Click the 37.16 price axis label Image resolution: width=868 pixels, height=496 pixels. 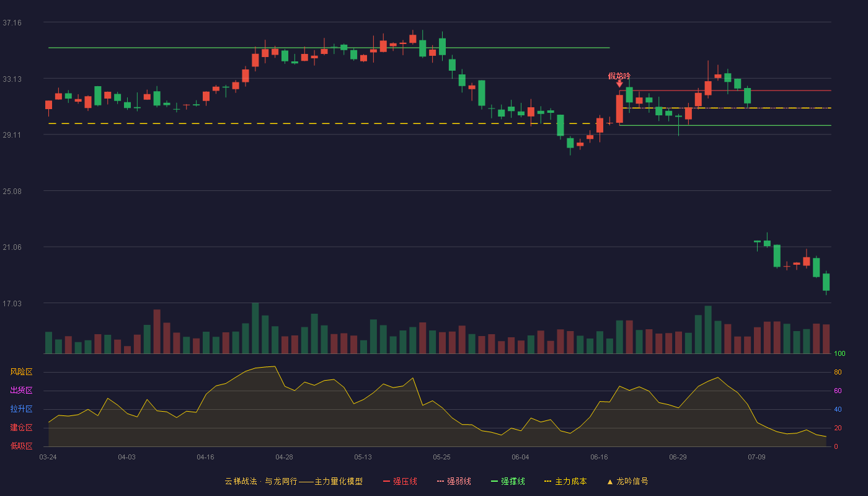pyautogui.click(x=12, y=23)
